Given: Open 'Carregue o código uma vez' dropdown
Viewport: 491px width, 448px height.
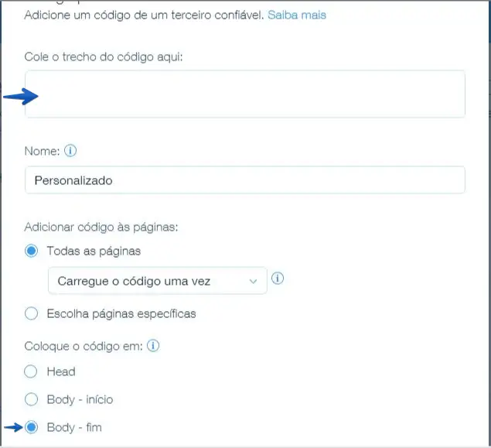Looking at the screenshot, I should tap(157, 281).
